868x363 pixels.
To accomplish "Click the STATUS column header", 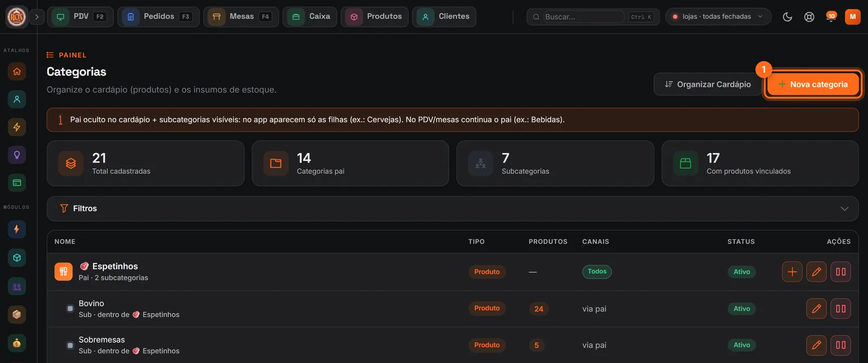I will pyautogui.click(x=741, y=241).
